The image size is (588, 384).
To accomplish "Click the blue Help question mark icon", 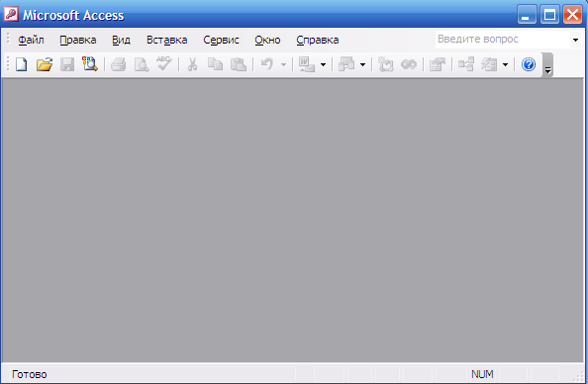I will click(529, 64).
